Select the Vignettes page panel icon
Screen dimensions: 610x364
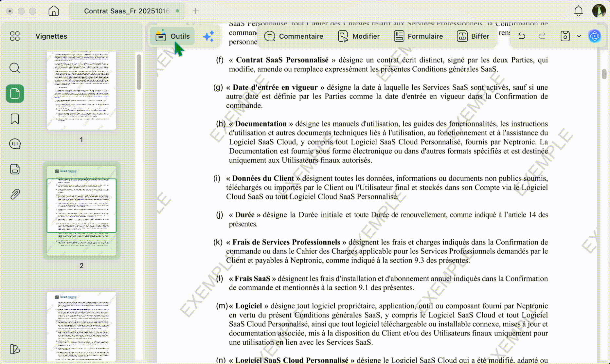tap(15, 94)
